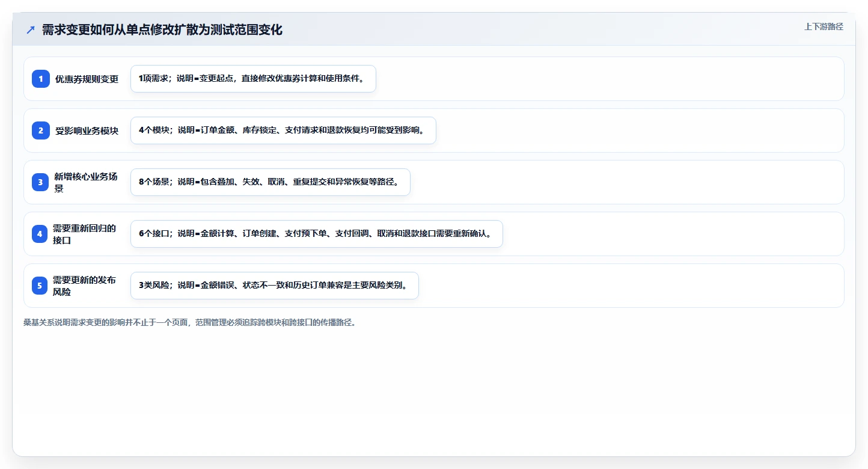Click the heading 需求变更如何从单点修改扩散为测试范围变化
Screen dimensions: 868x469
point(162,29)
